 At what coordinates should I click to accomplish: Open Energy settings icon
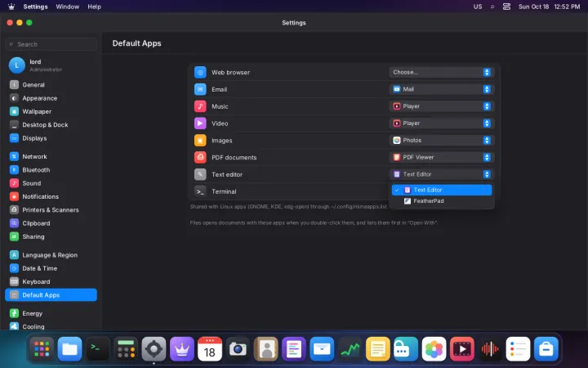(x=14, y=313)
